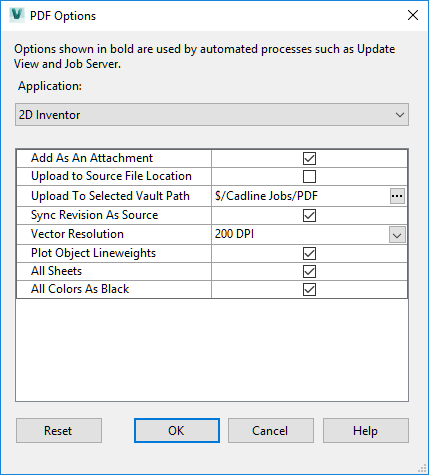Image resolution: width=429 pixels, height=475 pixels.
Task: Select the Add As An Attachment label
Action: click(92, 158)
